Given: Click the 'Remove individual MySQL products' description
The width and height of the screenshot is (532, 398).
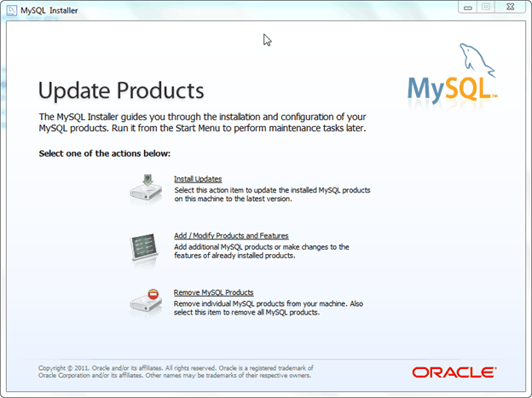Looking at the screenshot, I should (x=269, y=308).
